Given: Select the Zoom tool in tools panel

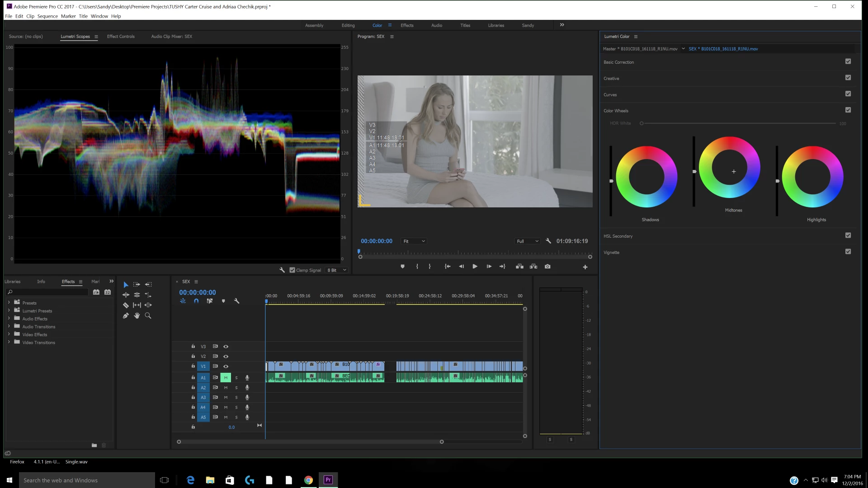Looking at the screenshot, I should (148, 316).
